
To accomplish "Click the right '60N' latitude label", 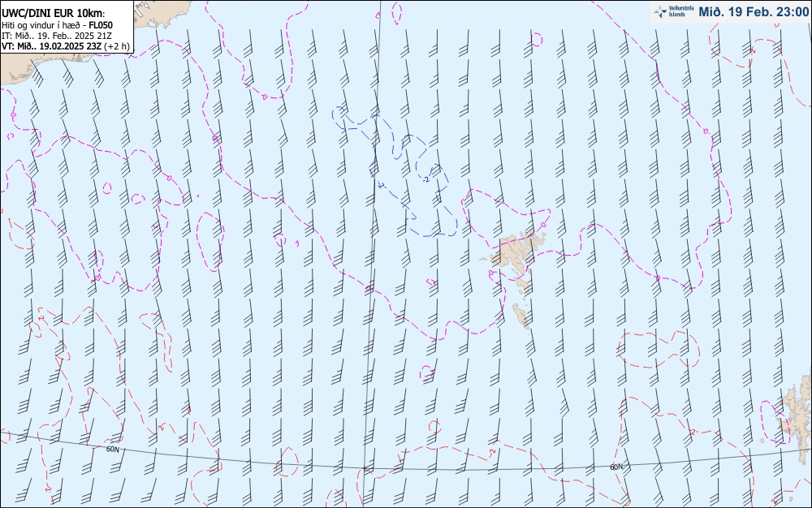I will tap(616, 467).
